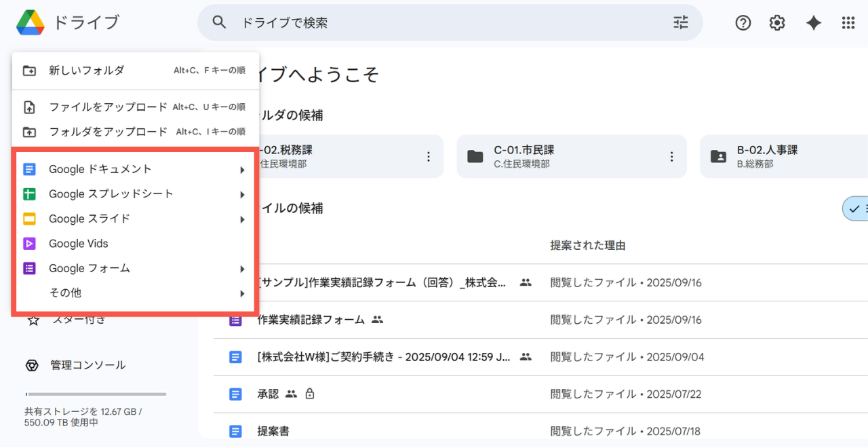This screenshot has width=868, height=448.
Task: Click the Forms icon beside 作業実績記録フォーム
Action: point(235,320)
